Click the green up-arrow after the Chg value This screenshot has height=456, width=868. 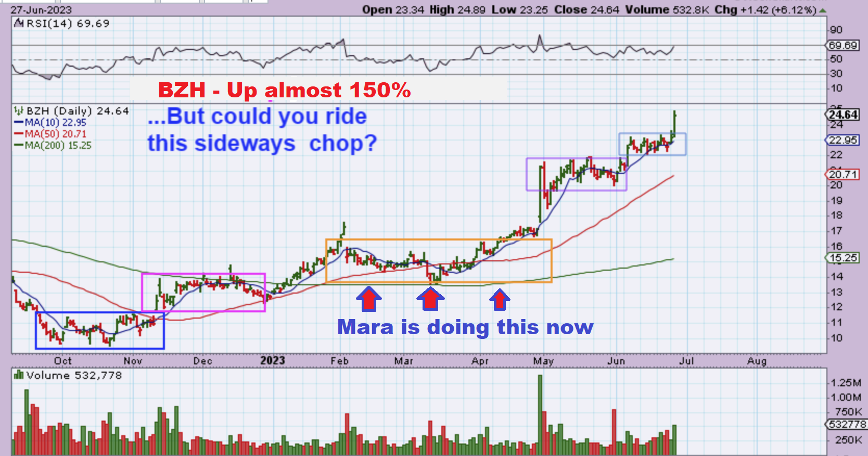(x=823, y=10)
